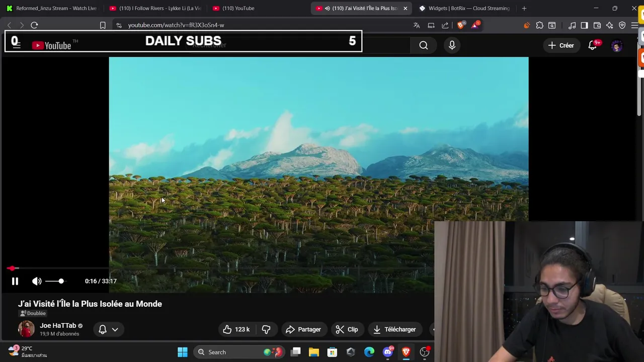Image resolution: width=644 pixels, height=362 pixels.
Task: Go back with the browser back arrow
Action: coord(9,25)
